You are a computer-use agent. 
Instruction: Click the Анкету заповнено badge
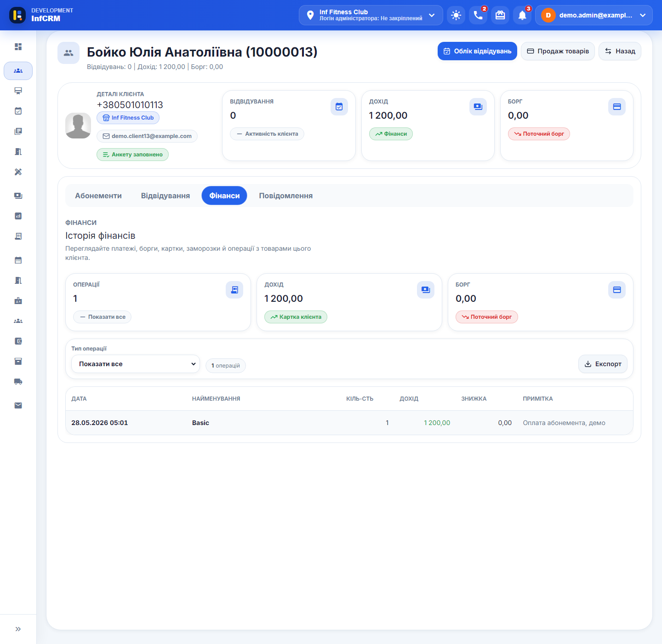(132, 155)
